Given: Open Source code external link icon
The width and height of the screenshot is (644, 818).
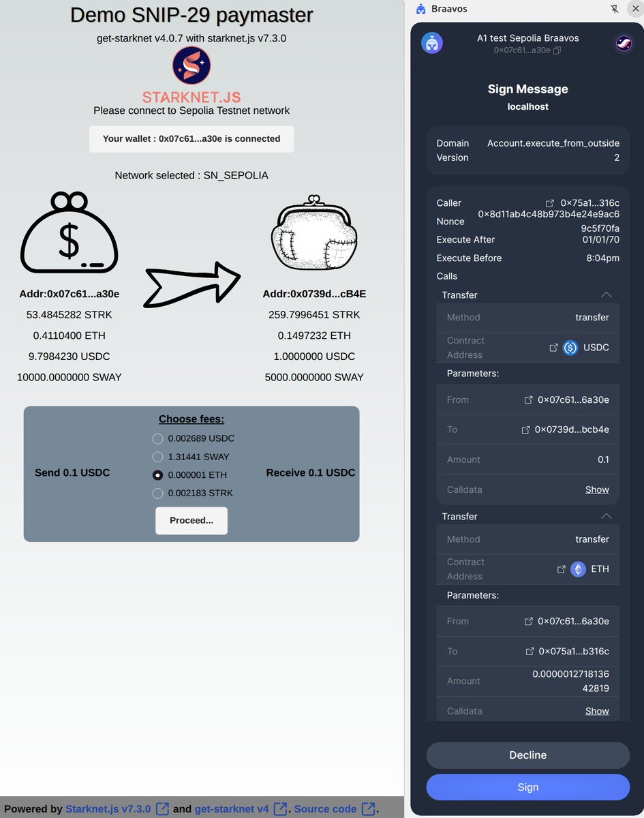Looking at the screenshot, I should click(x=368, y=809).
